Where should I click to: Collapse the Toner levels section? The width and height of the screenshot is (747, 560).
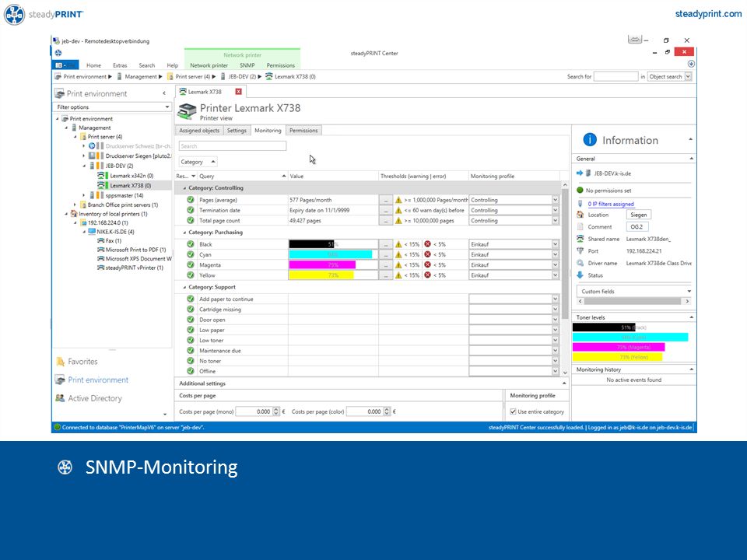coord(691,317)
